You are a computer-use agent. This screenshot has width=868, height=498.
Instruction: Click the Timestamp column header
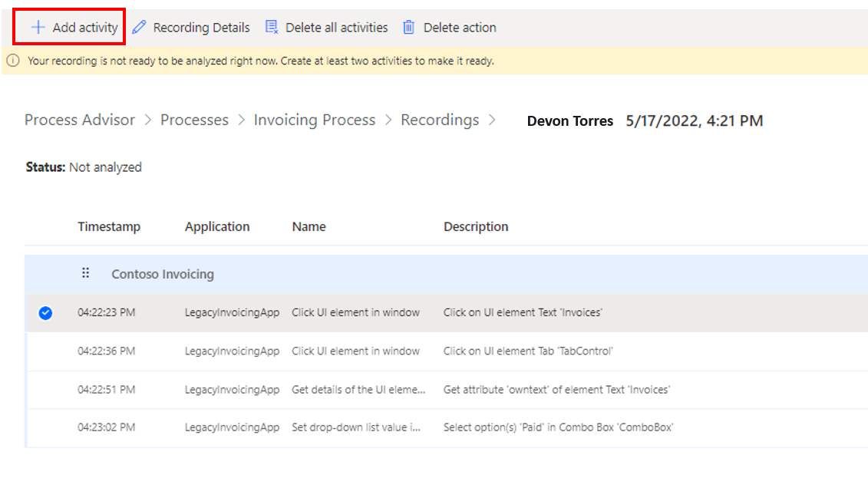tap(109, 226)
